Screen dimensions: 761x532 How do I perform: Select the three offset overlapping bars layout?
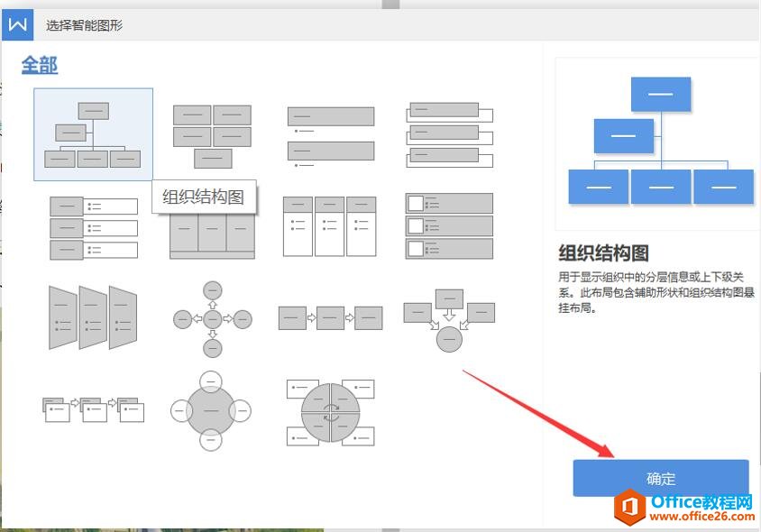coord(449,134)
